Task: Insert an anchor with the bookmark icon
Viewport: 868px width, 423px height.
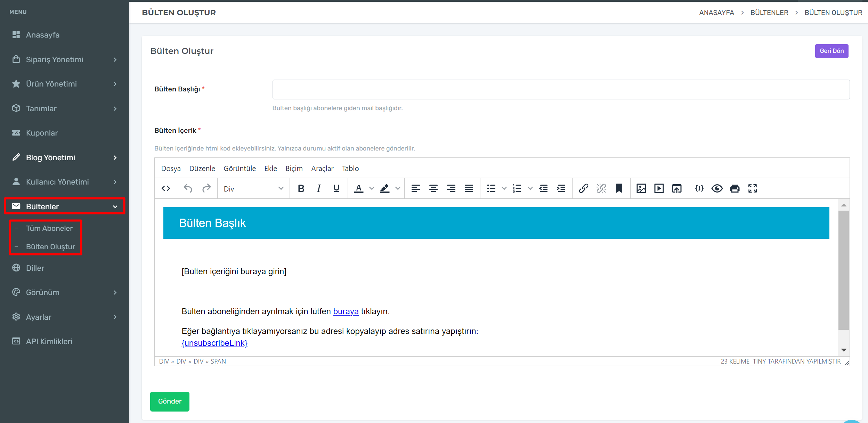Action: pos(619,188)
